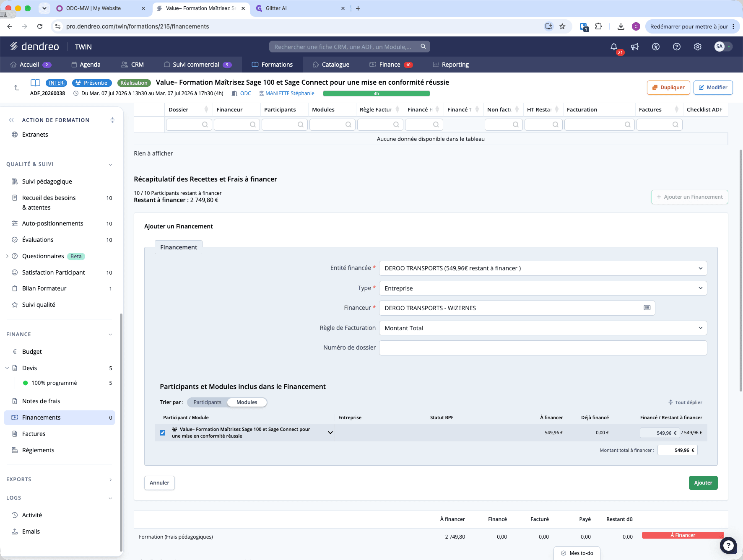Collapse the Devis tree item
Screen dimensions: 743x560
(x=7, y=368)
